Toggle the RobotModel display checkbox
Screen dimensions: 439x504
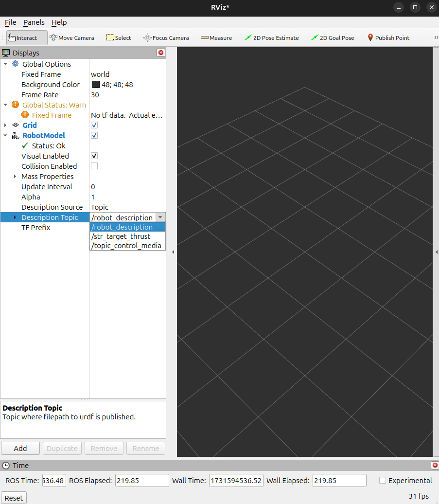tap(94, 135)
